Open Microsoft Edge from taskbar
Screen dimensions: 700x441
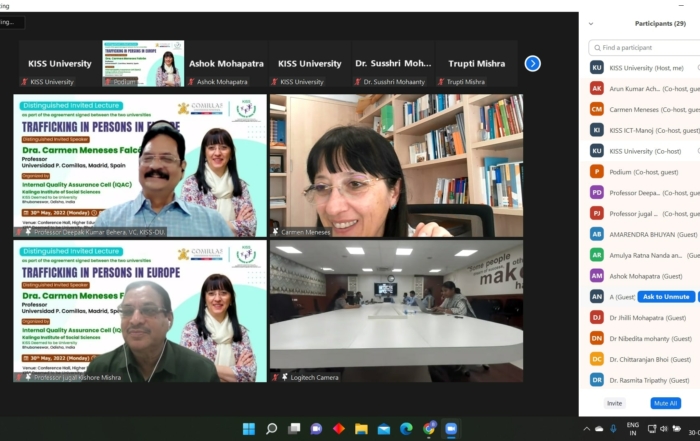pyautogui.click(x=406, y=428)
